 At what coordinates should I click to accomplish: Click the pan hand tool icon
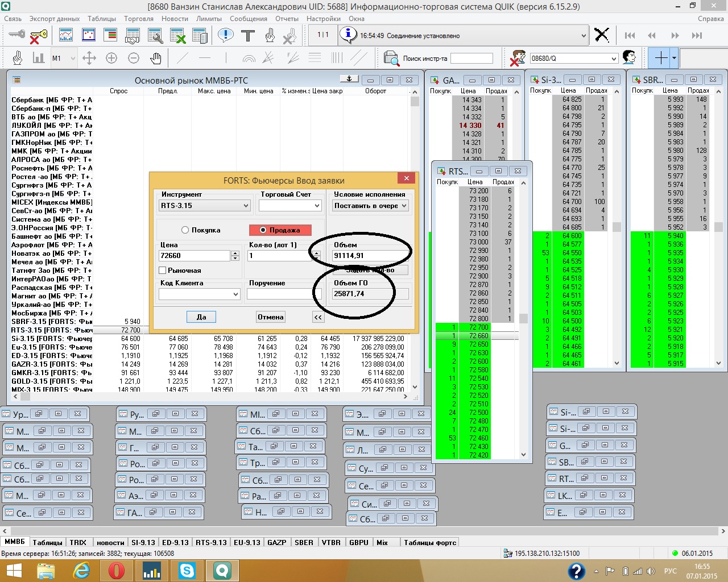(156, 58)
